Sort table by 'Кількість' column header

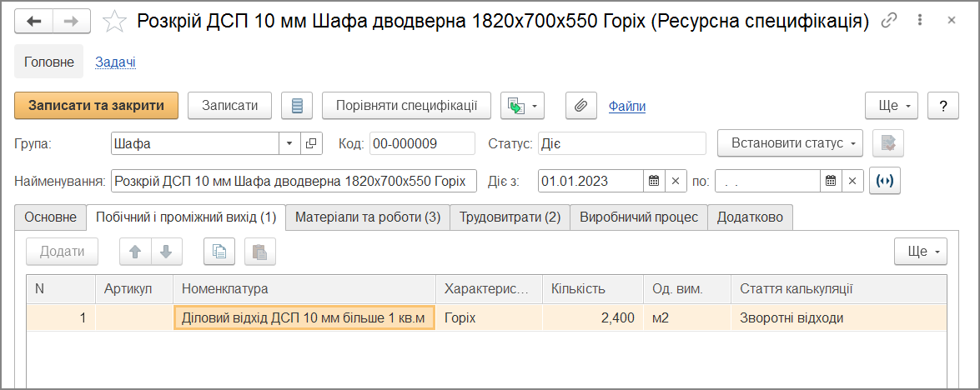click(592, 289)
